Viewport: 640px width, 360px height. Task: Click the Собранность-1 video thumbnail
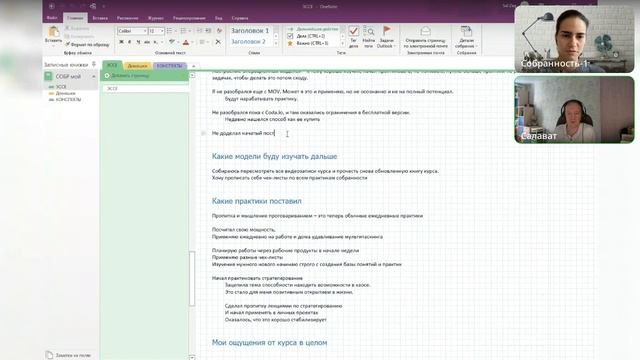[574, 39]
